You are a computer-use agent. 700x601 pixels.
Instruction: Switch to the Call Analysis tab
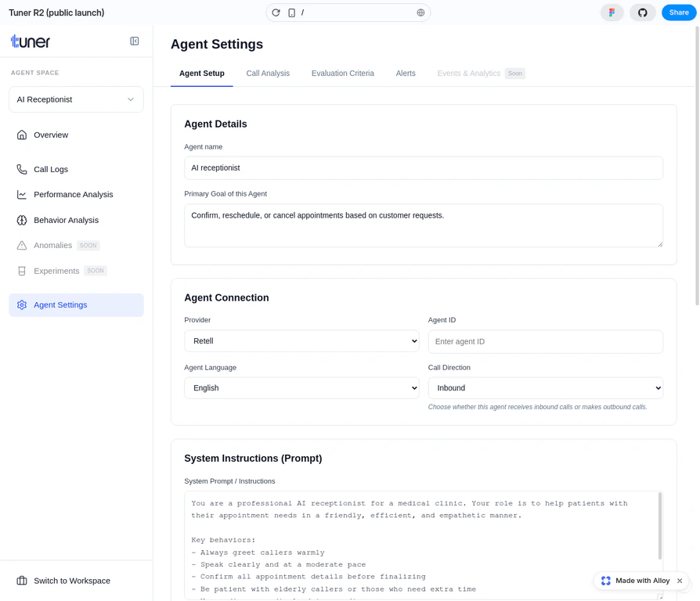pyautogui.click(x=268, y=73)
